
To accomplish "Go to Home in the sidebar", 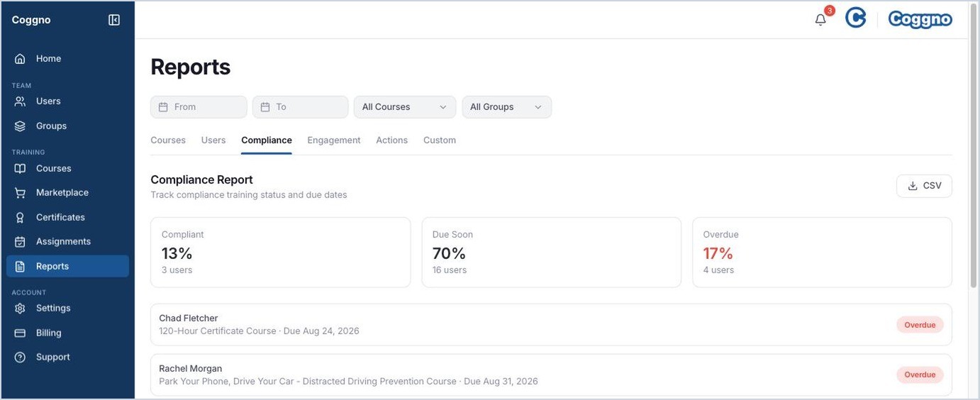I will coord(67,59).
